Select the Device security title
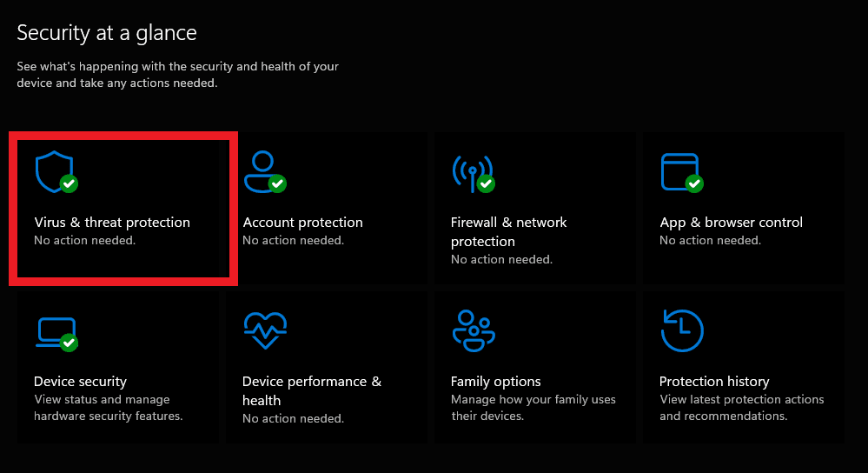The height and width of the screenshot is (473, 868). tap(80, 382)
